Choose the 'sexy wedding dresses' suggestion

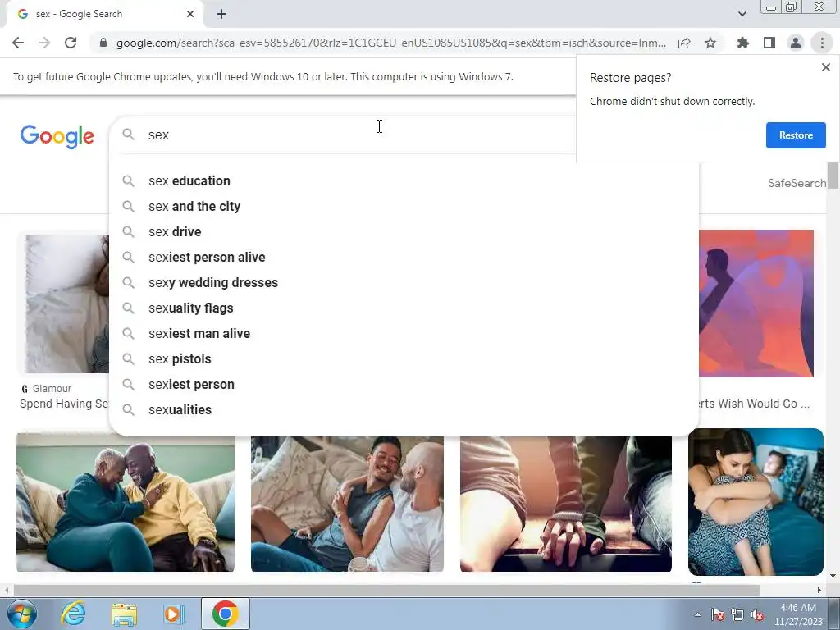point(404,283)
